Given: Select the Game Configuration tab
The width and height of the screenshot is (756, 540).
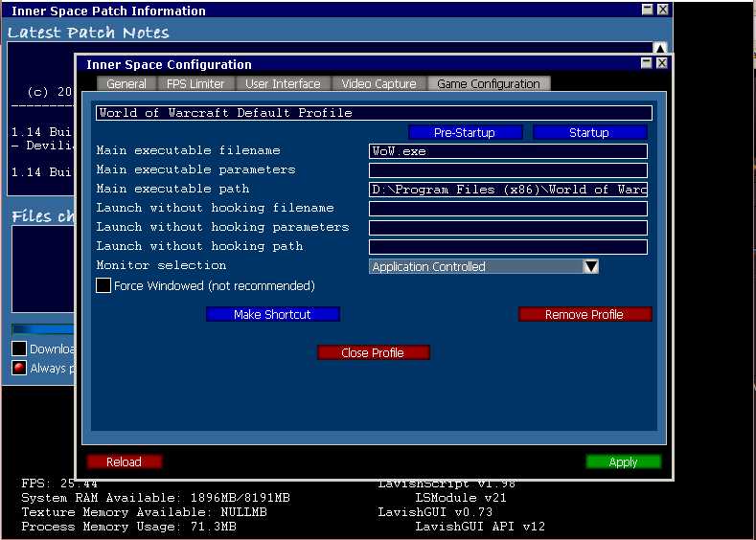Looking at the screenshot, I should (489, 83).
